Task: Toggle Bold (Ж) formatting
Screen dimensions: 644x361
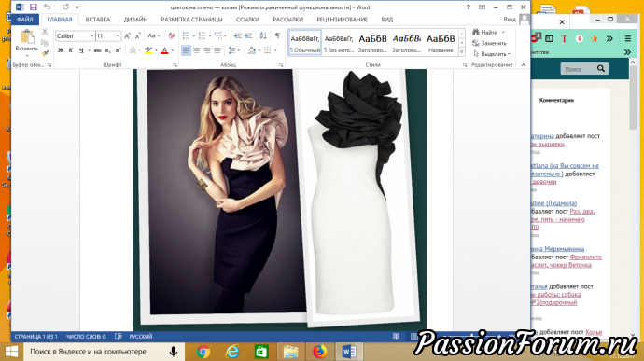Action: point(61,50)
